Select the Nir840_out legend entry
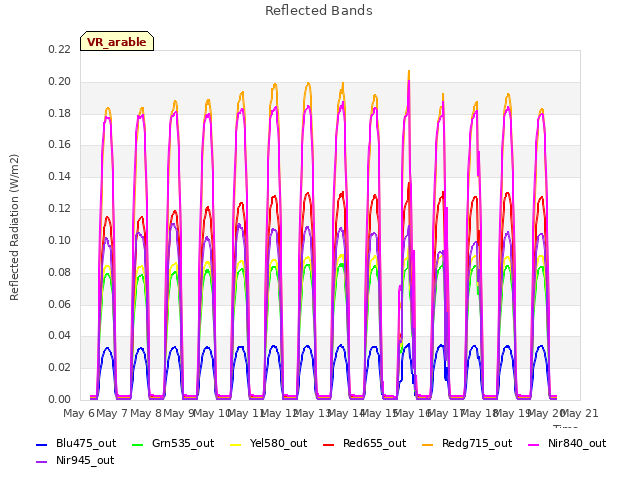 [x=567, y=443]
